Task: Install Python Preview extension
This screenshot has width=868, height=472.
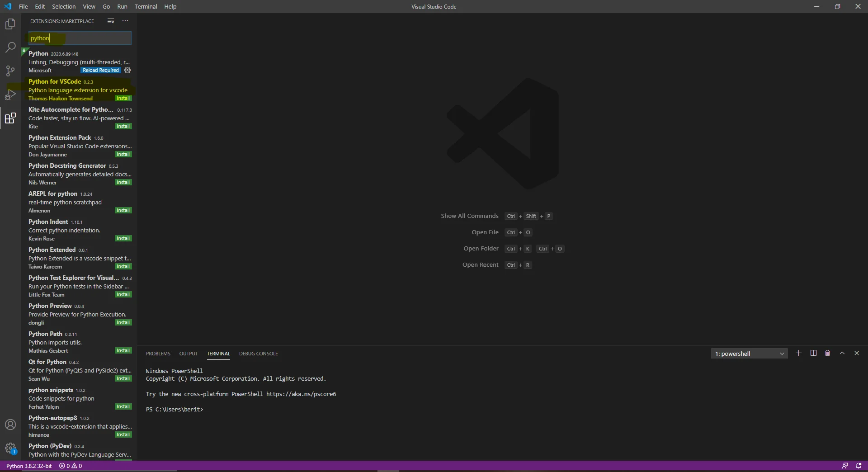Action: tap(123, 322)
